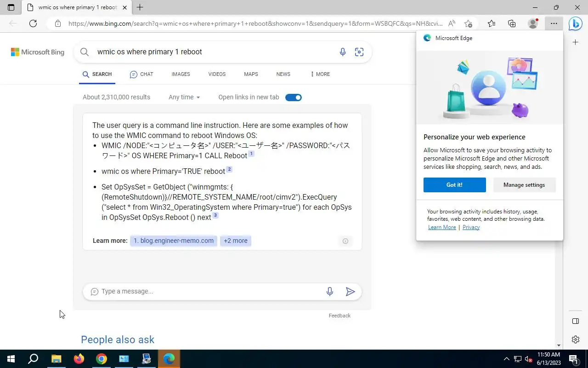
Task: Switch to the NEWS tab
Action: point(283,74)
